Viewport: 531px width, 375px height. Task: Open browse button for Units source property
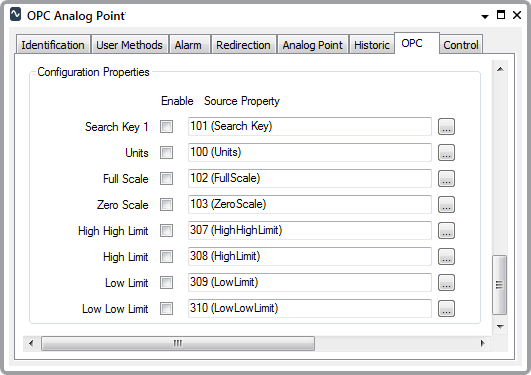pos(446,153)
